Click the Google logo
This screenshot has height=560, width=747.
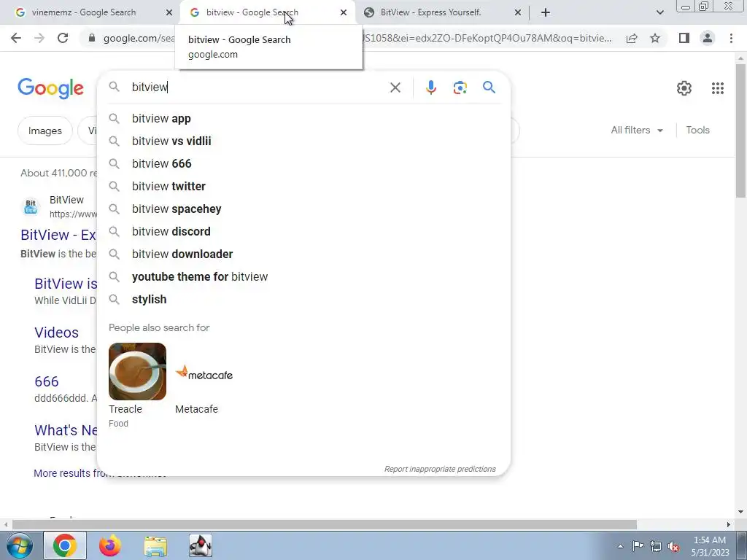[50, 88]
